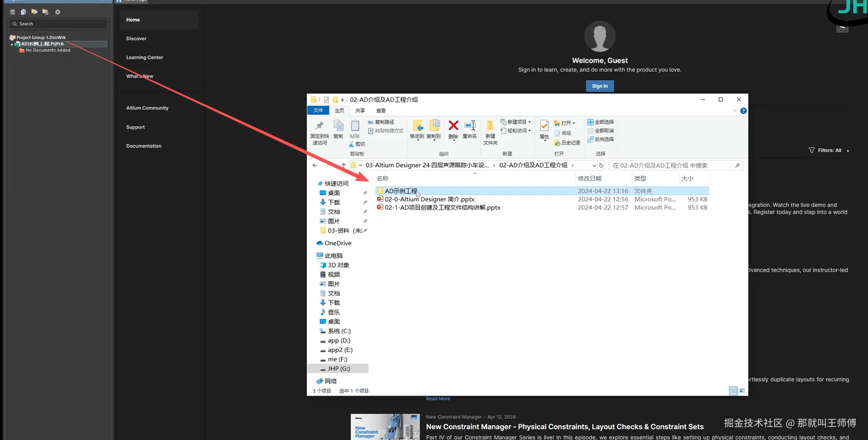Select Discover in Altium home sidebar
868x440 pixels.
pyautogui.click(x=136, y=39)
